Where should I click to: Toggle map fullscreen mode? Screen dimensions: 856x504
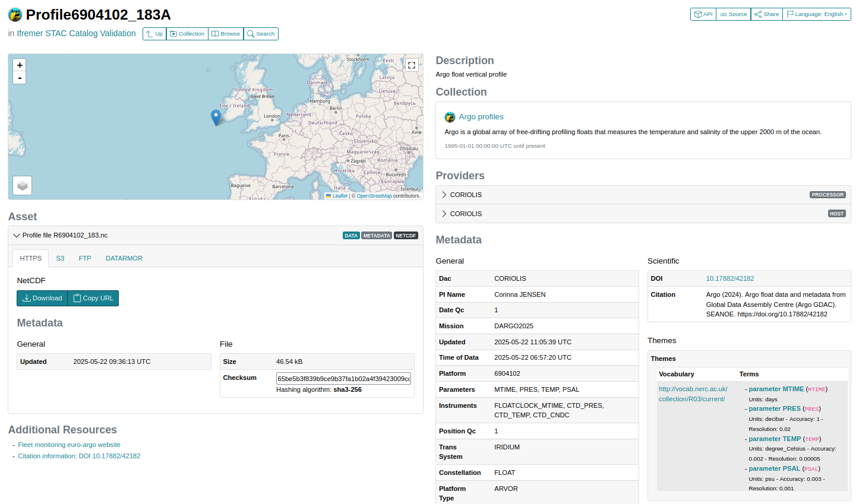[x=412, y=65]
